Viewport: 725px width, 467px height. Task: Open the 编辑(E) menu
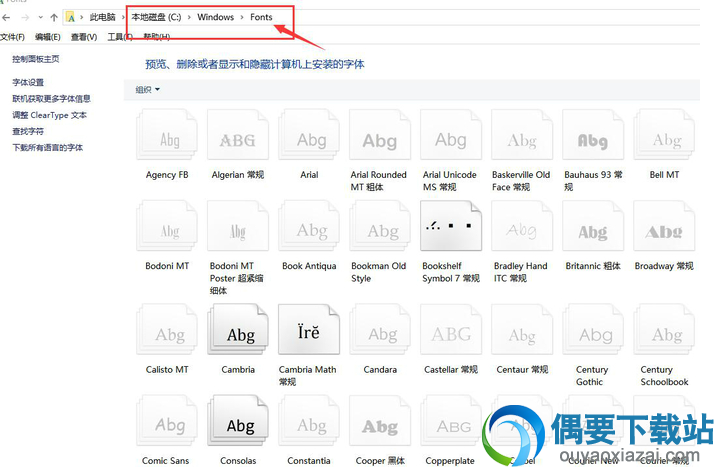pos(48,37)
